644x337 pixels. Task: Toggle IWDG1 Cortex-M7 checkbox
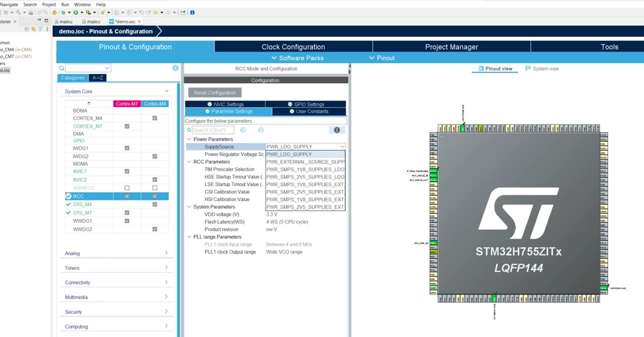(127, 148)
